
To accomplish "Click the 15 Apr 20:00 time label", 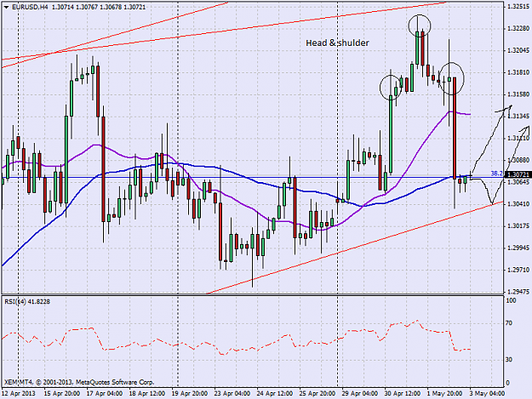I will coord(62,394).
